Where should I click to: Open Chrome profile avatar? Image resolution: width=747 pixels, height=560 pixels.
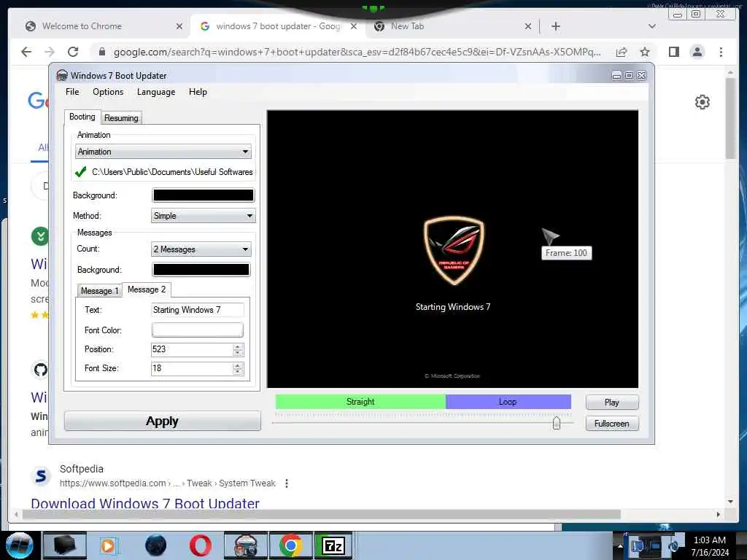pos(697,52)
